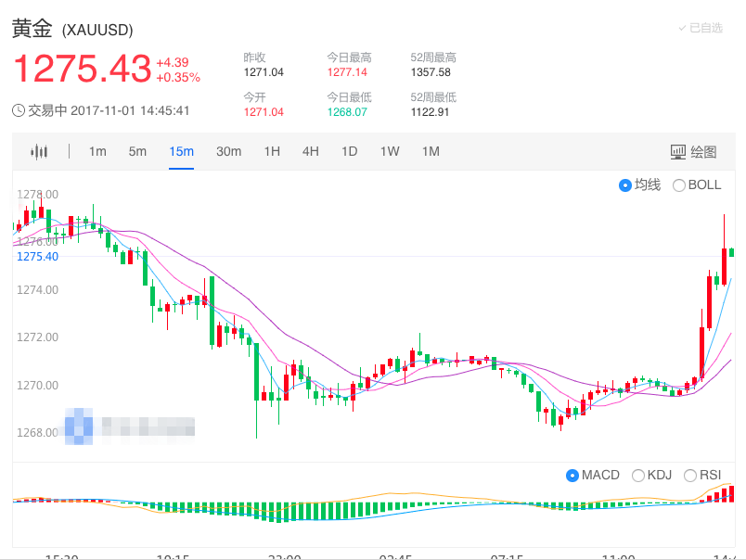Switch to the 1m timeframe tab

click(97, 151)
